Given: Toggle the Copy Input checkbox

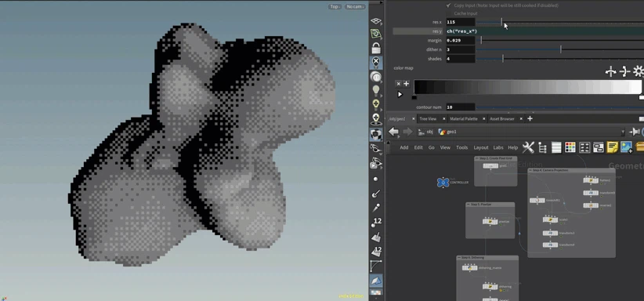Looking at the screenshot, I should coord(448,5).
